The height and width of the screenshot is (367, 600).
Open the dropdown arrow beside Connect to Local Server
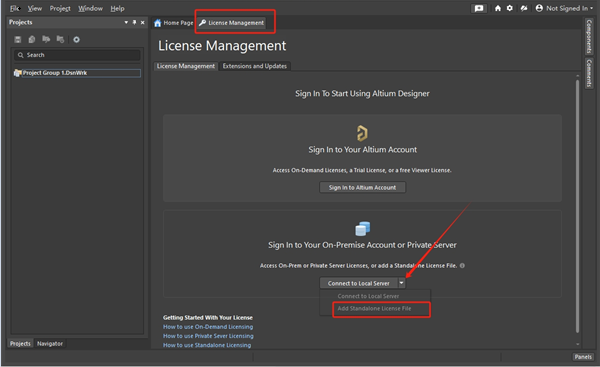401,283
